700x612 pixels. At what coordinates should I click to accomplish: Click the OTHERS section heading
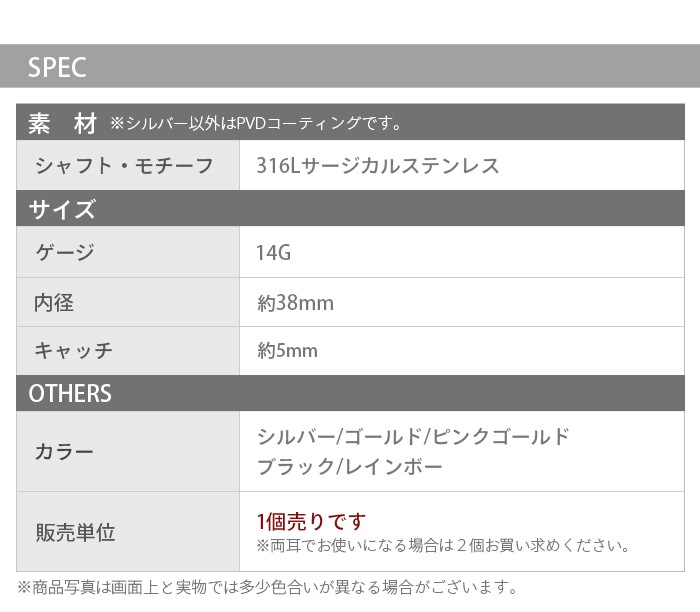click(x=70, y=393)
